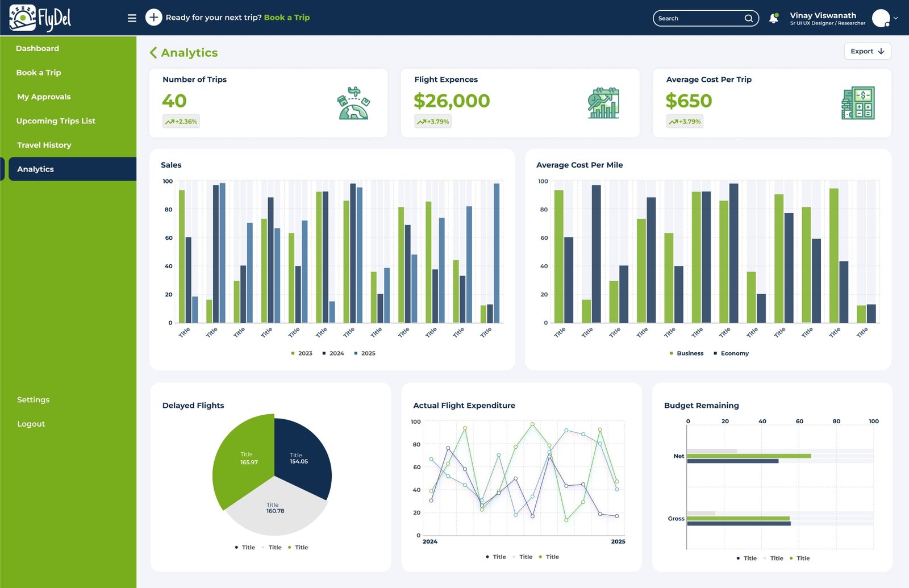Viewport: 909px width, 588px height.
Task: Click the Number of Trips travel icon
Action: pyautogui.click(x=353, y=103)
